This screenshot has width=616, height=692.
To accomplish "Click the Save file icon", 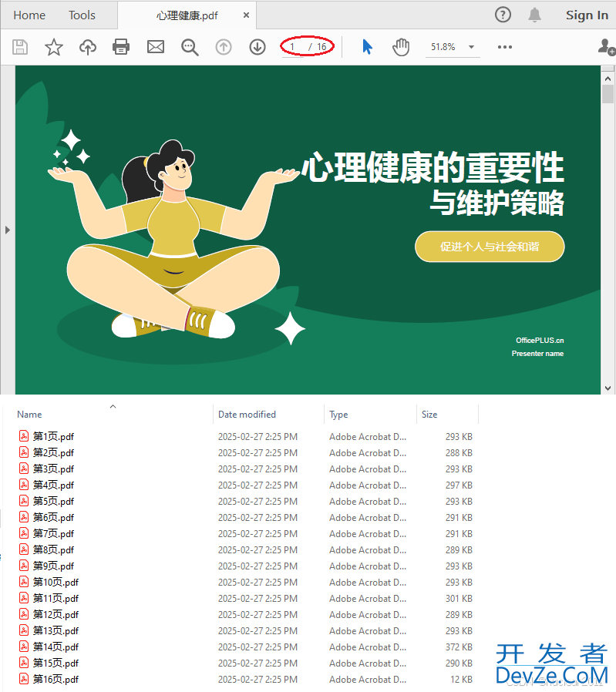I will coord(20,47).
